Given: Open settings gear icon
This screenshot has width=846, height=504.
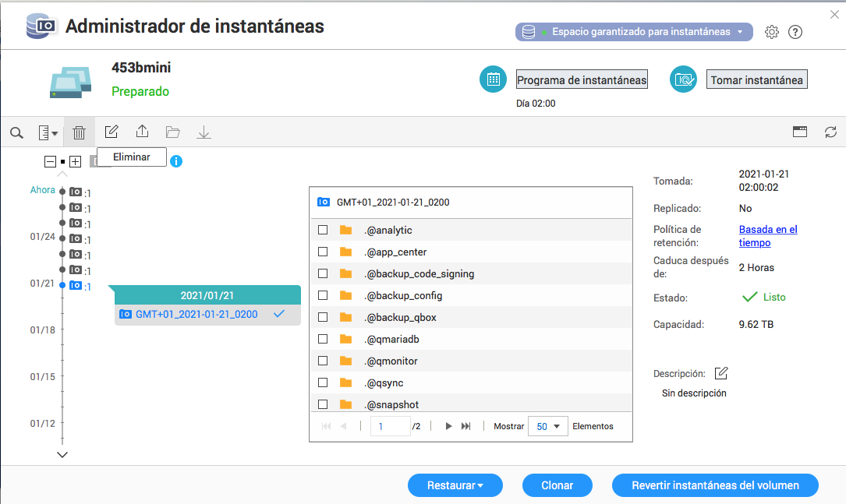Looking at the screenshot, I should point(772,32).
